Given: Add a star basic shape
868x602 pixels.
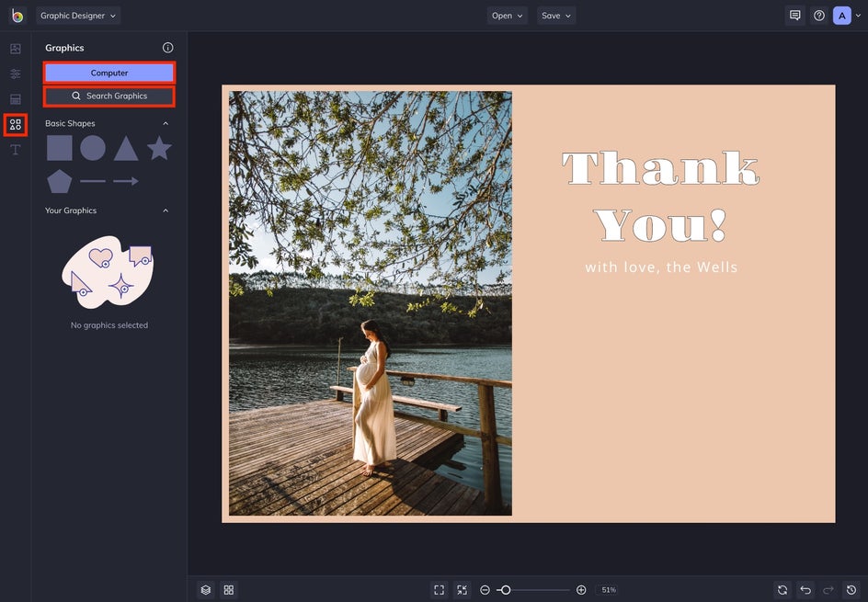Looking at the screenshot, I should click(159, 148).
